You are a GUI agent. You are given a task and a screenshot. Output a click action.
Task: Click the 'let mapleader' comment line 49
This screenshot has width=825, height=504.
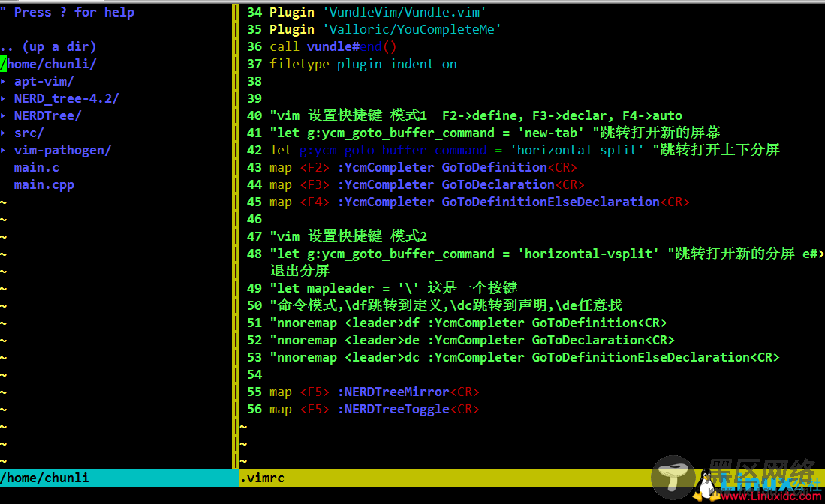point(393,288)
